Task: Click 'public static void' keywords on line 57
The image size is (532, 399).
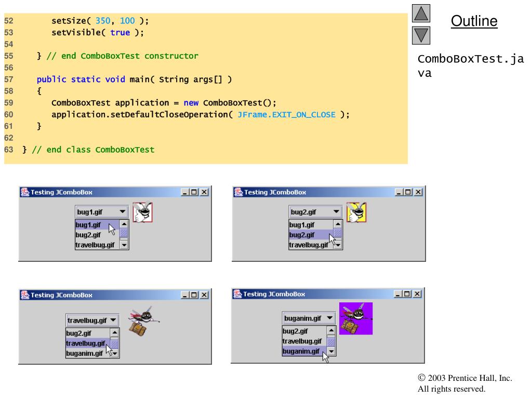Action: click(81, 79)
